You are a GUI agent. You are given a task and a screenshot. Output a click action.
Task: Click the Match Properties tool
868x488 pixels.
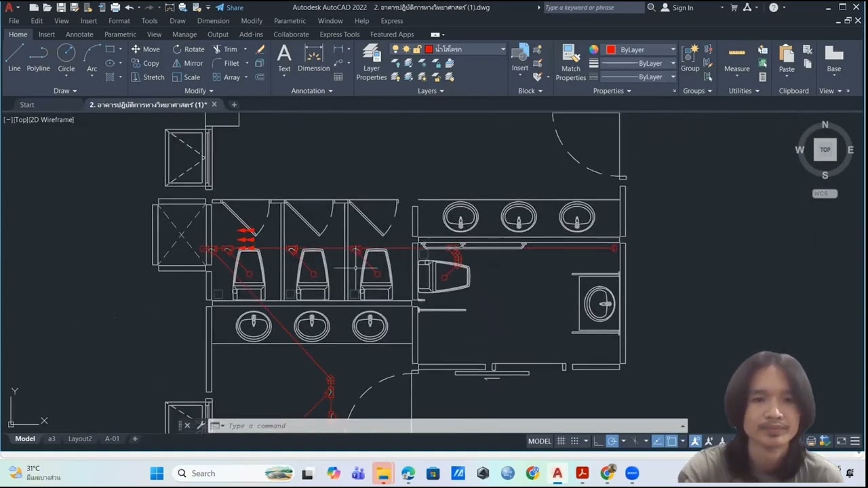(570, 62)
